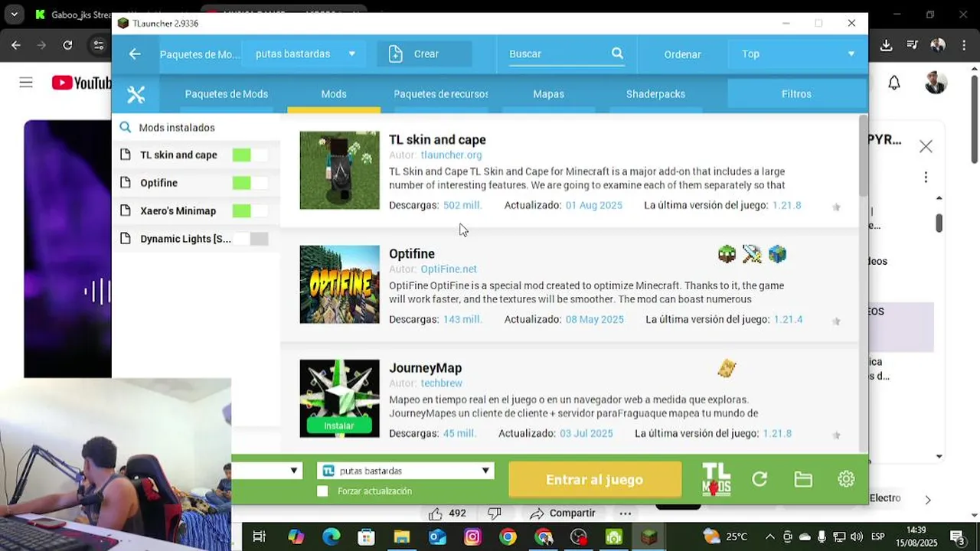
Task: Open File Explorer from the taskbar
Action: click(401, 537)
